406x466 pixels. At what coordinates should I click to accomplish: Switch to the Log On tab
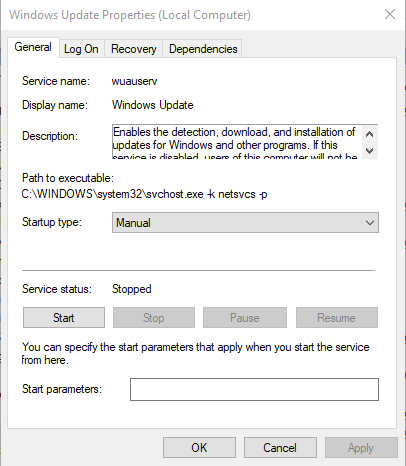coord(82,49)
